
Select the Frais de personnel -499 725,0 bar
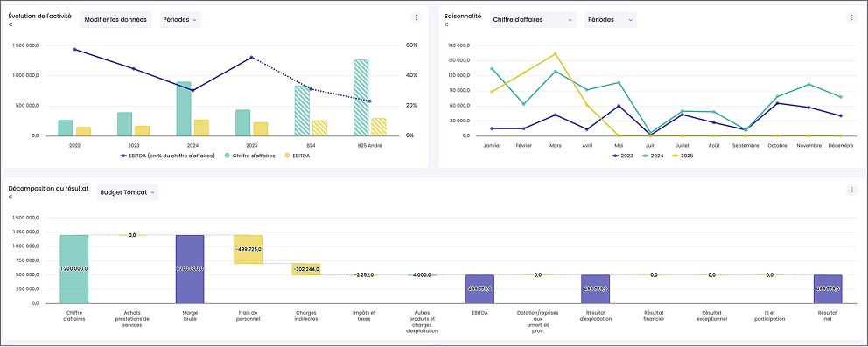click(x=248, y=250)
